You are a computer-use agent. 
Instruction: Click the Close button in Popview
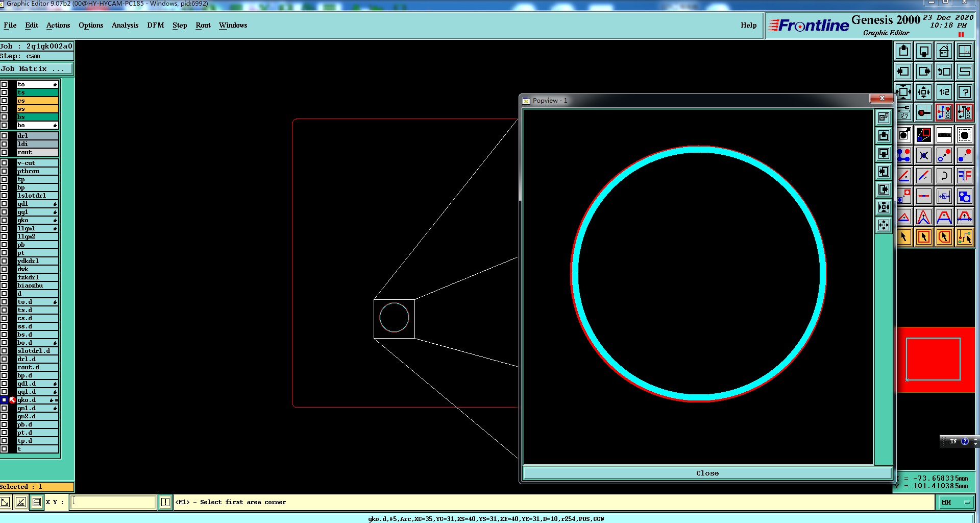point(707,473)
